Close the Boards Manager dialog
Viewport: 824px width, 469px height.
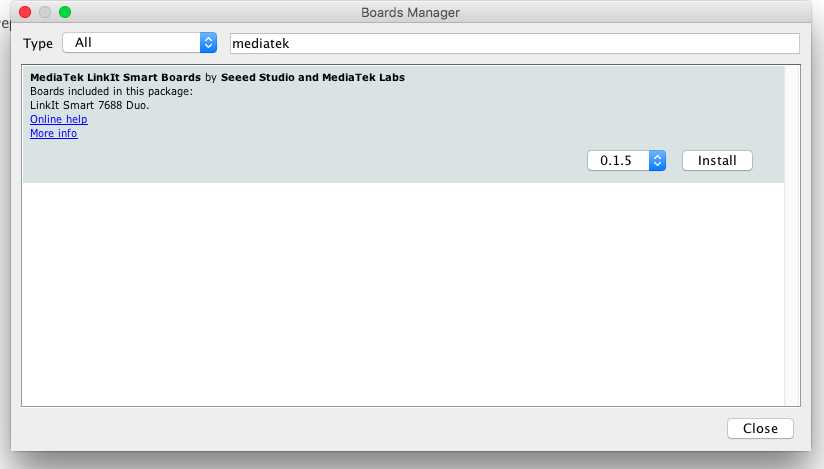tap(760, 429)
